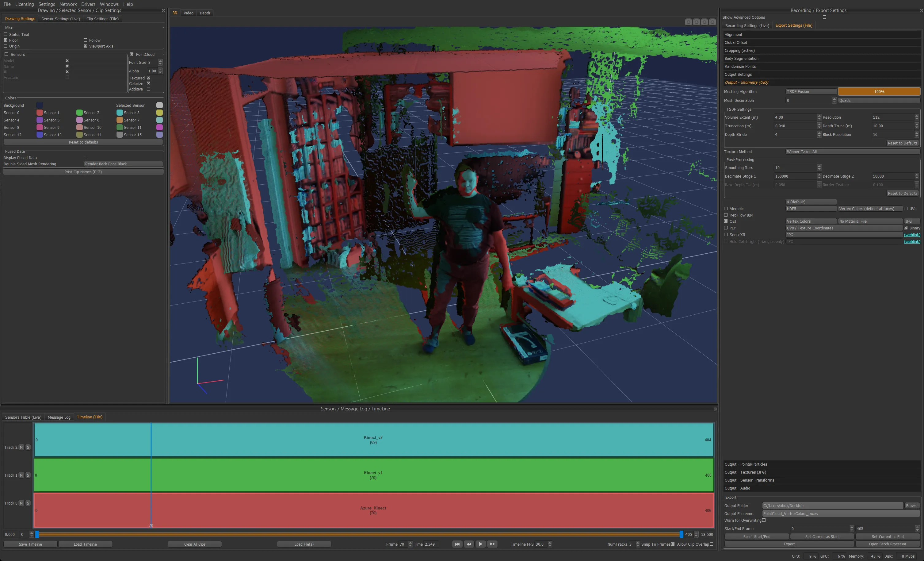924x561 pixels.
Task: Increase NumTracks with its stepper
Action: pyautogui.click(x=637, y=543)
